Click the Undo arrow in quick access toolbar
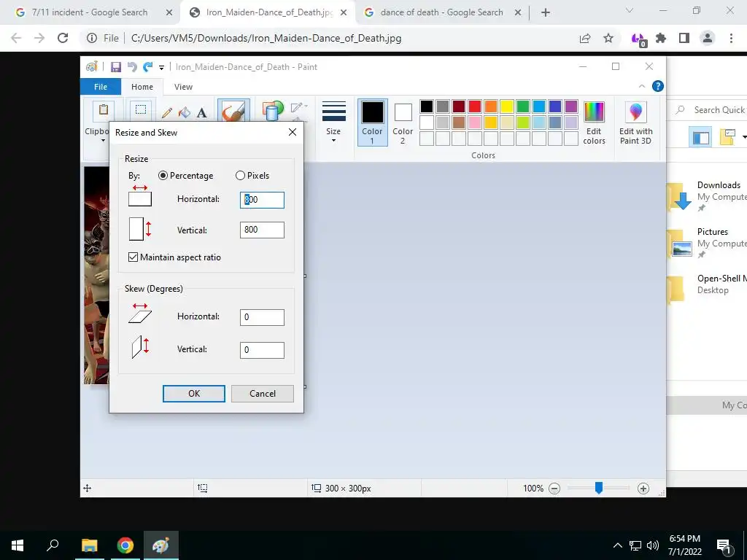This screenshot has height=560, width=747. (132, 67)
